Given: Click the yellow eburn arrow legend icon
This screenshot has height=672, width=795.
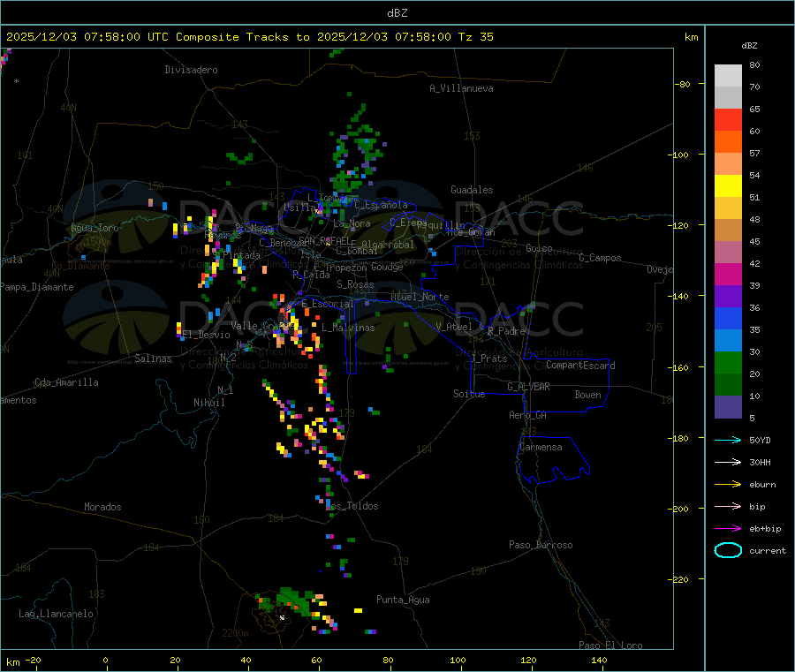Looking at the screenshot, I should coord(728,484).
